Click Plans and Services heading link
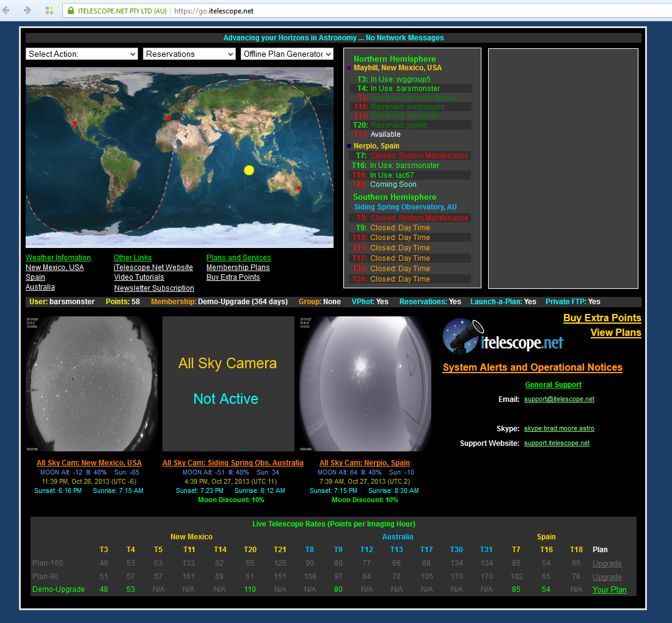 (239, 258)
